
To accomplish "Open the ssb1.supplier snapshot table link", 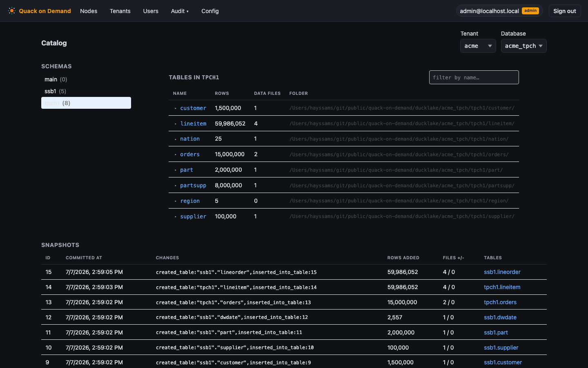I will [501, 348].
